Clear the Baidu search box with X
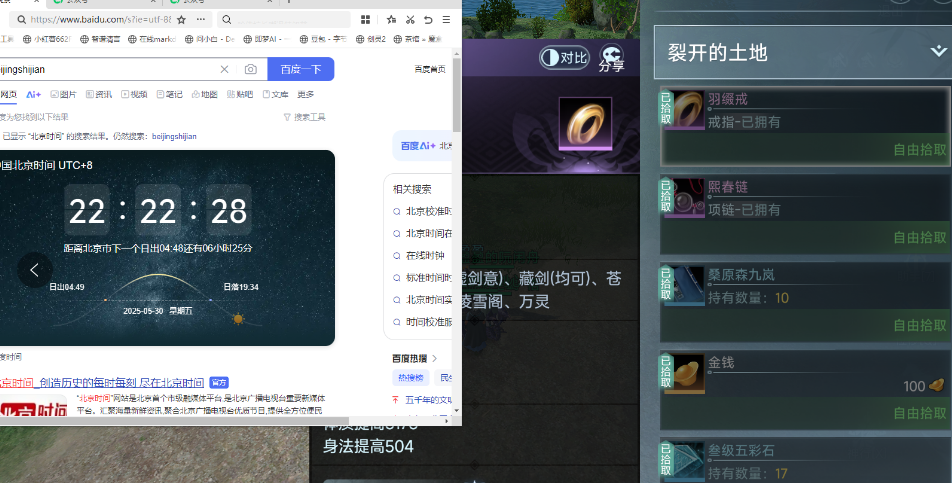The image size is (952, 483). 224,69
